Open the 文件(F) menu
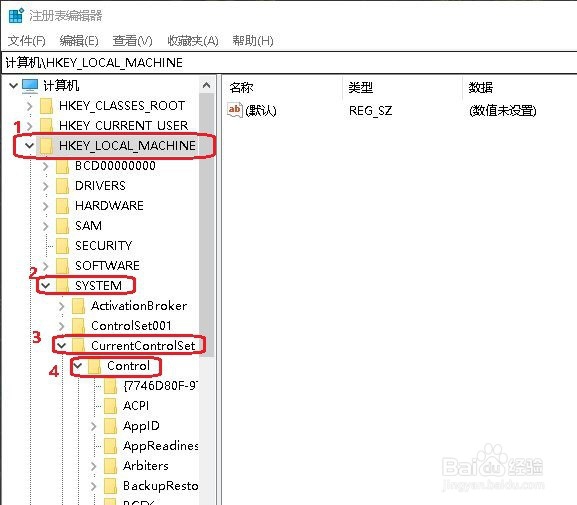This screenshot has width=577, height=505. point(26,40)
